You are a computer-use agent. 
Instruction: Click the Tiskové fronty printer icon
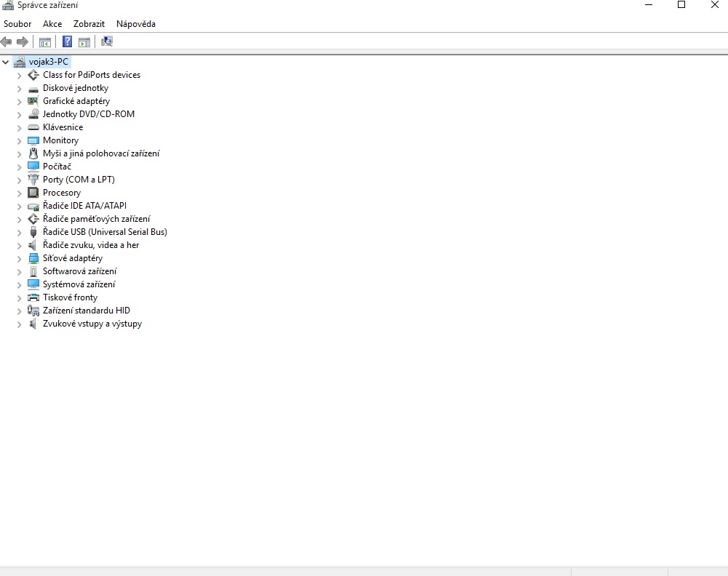(x=33, y=297)
